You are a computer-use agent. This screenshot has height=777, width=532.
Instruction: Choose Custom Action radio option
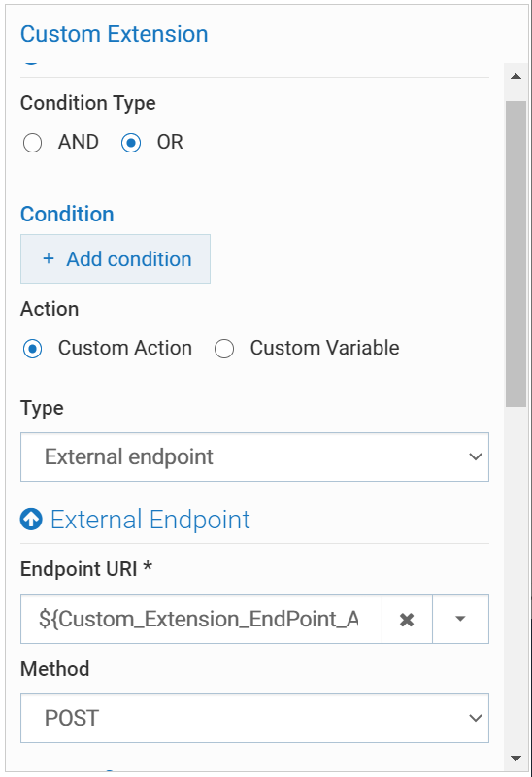[x=33, y=349]
